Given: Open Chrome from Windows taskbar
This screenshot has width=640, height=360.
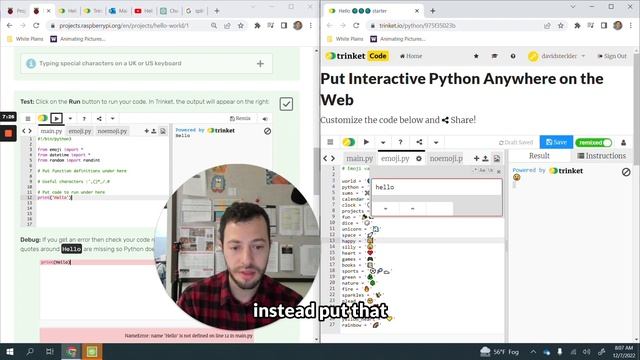Looking at the screenshot, I should (71, 351).
